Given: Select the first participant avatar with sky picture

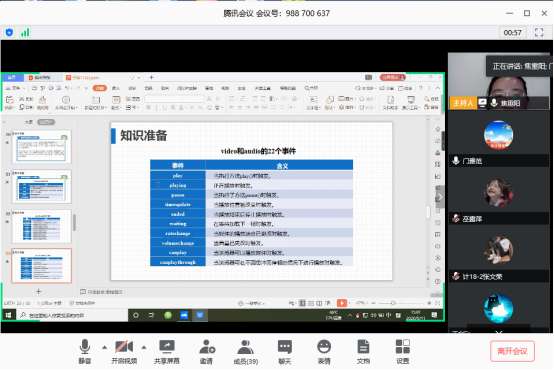Looking at the screenshot, I should 499,135.
